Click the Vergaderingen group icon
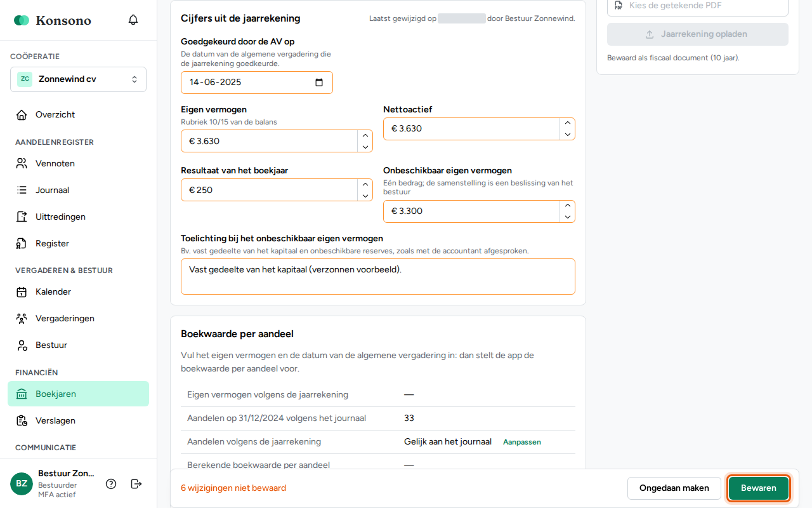Screen dimensions: 812x508 [22, 319]
